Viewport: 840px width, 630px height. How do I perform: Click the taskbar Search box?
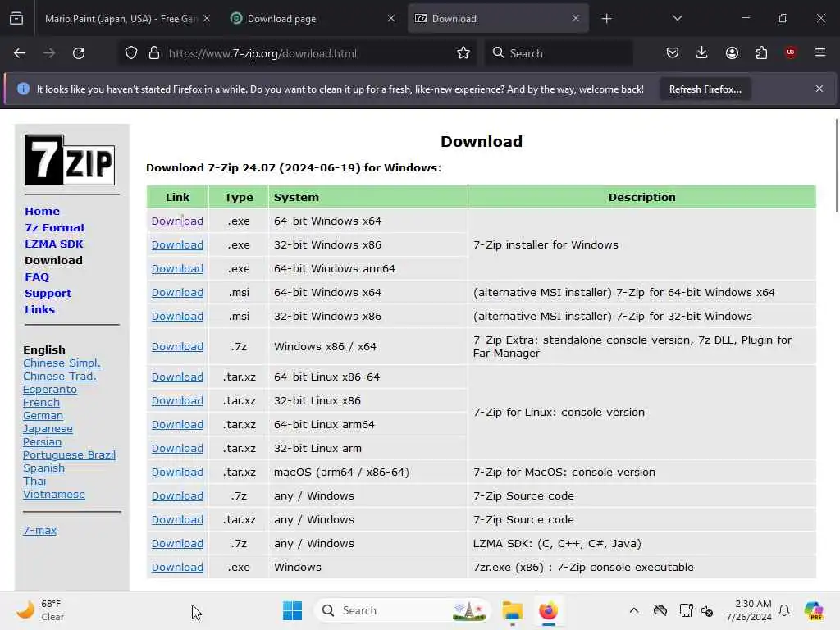pyautogui.click(x=402, y=610)
